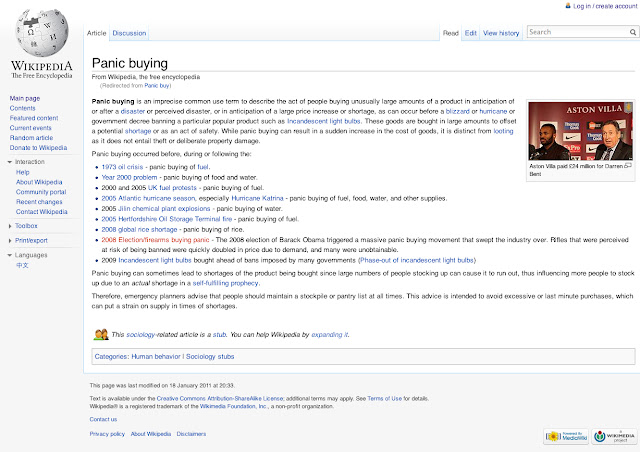This screenshot has height=452, width=640.
Task: Open Contents in the sidebar
Action: tap(22, 108)
